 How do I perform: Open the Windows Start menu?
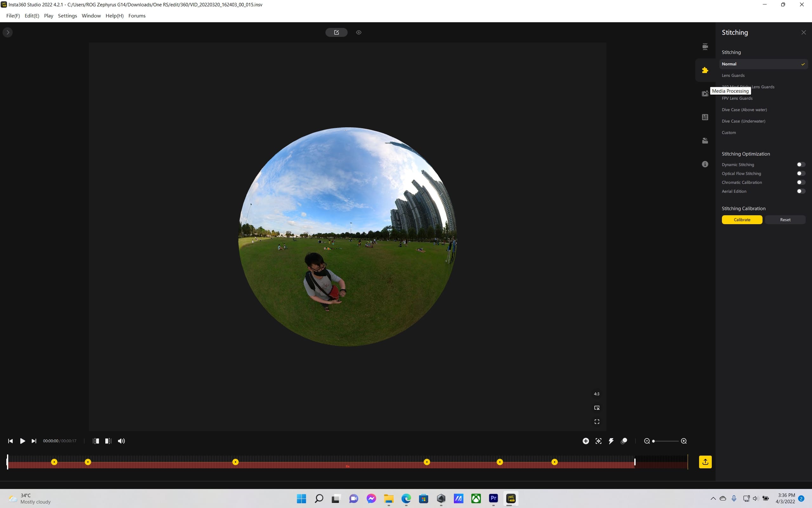[301, 498]
